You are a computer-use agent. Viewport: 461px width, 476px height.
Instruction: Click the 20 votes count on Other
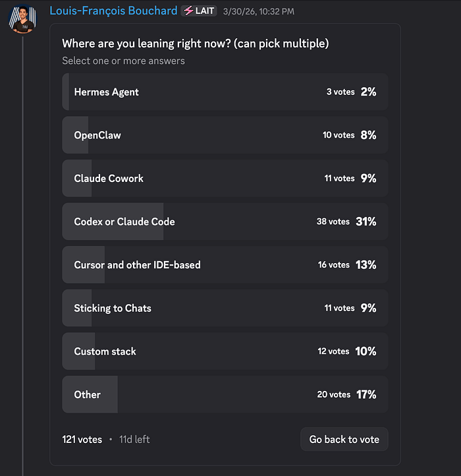(x=333, y=394)
